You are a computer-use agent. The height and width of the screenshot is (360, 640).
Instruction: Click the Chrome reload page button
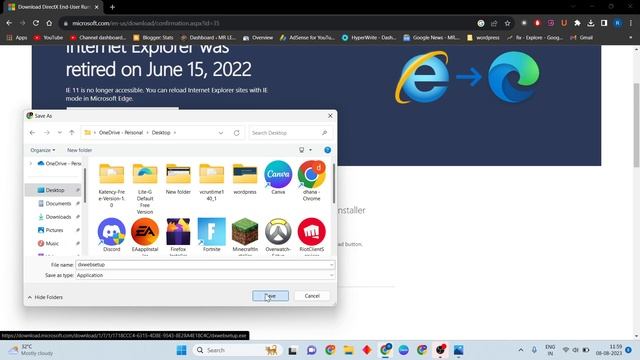36,23
